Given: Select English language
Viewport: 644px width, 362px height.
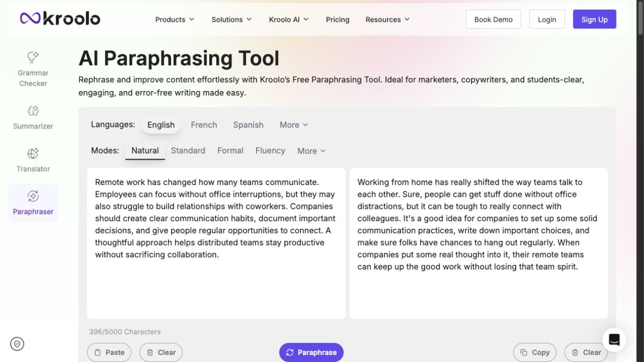Looking at the screenshot, I should coord(161,125).
